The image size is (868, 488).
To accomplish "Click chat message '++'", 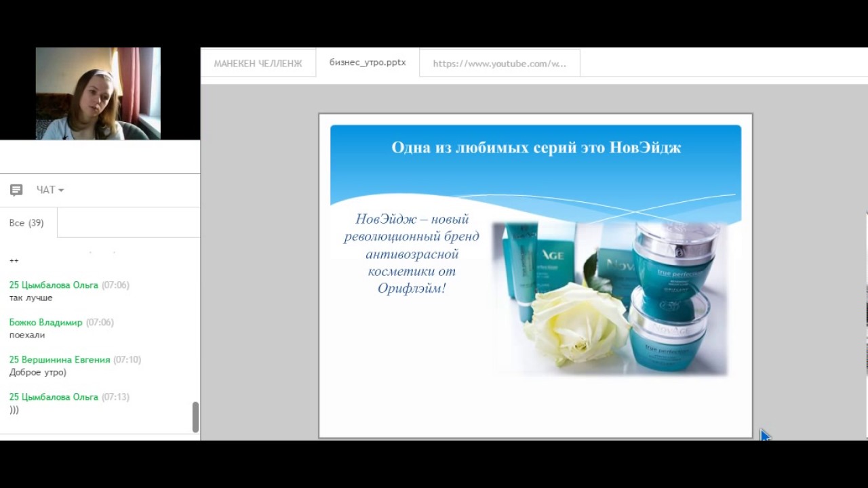I will click(x=14, y=260).
